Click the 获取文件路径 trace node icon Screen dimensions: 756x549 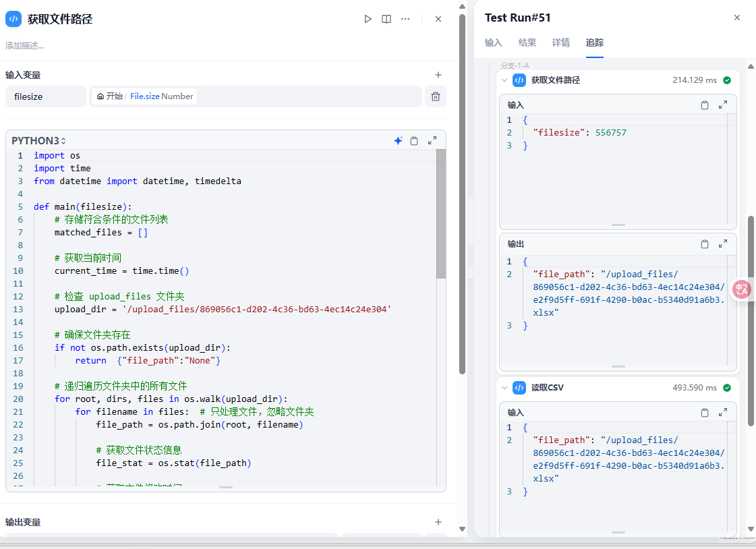[519, 80]
